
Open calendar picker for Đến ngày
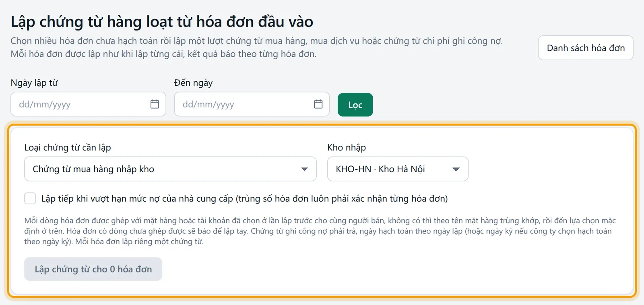[x=318, y=104]
